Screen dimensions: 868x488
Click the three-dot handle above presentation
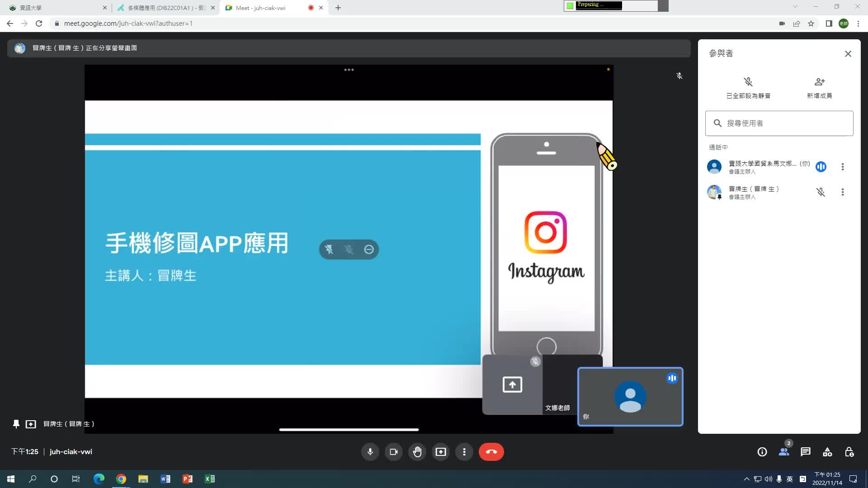(349, 70)
